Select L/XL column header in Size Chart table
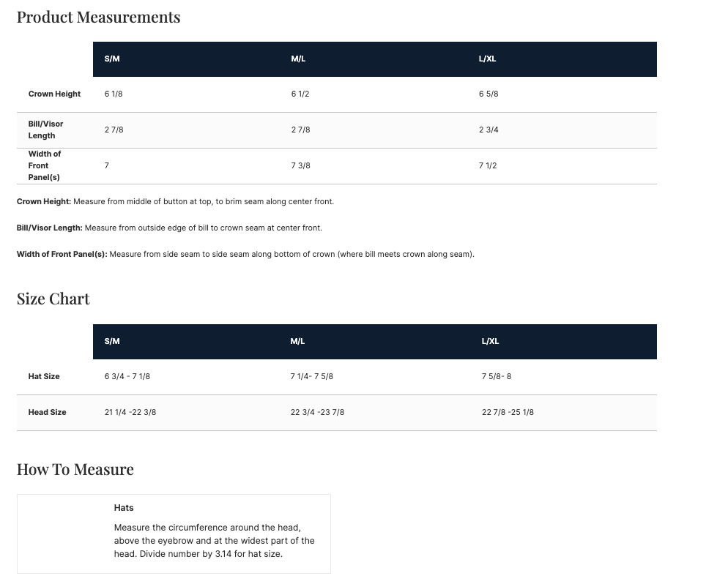 coord(490,341)
